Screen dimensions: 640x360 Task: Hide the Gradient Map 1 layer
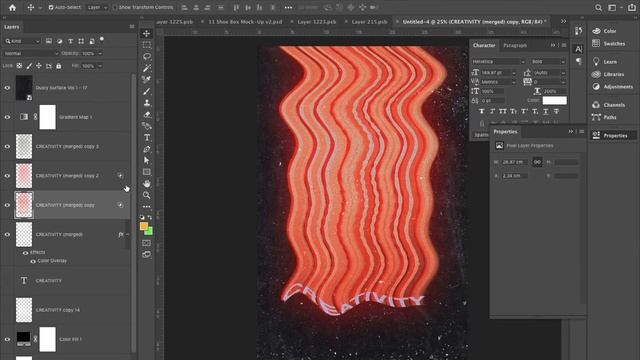tap(7, 117)
